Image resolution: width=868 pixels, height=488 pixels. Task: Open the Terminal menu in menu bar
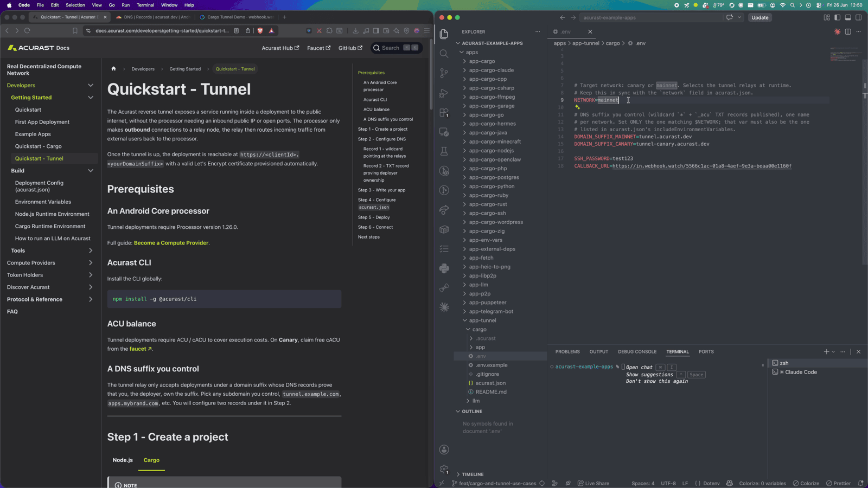click(145, 5)
